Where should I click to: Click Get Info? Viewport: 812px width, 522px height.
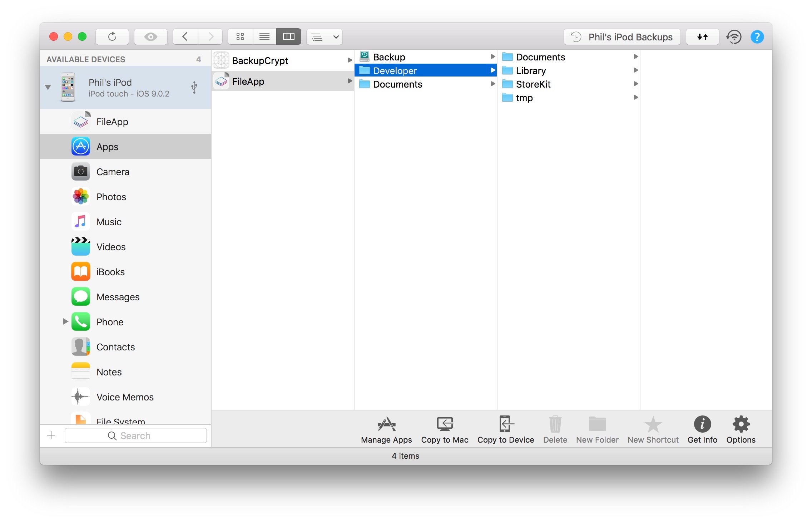tap(702, 430)
